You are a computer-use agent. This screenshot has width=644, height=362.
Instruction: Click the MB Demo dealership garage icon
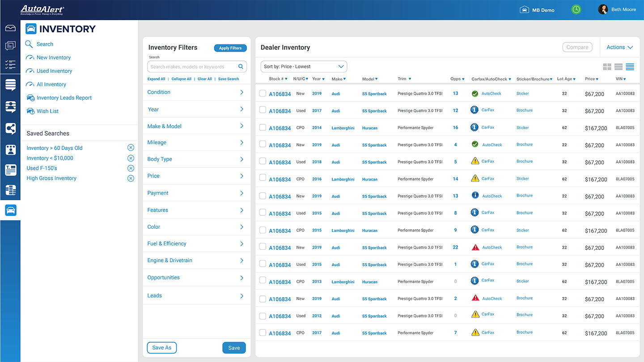(524, 9)
